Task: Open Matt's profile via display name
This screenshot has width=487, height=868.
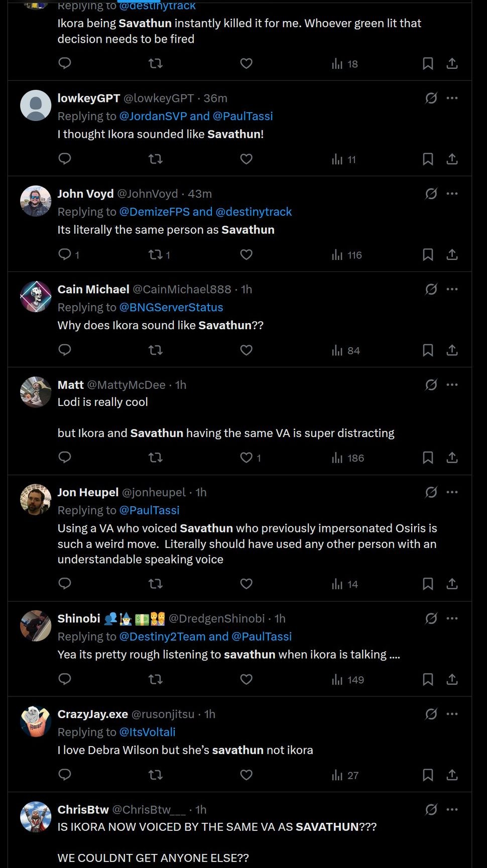Action: pos(71,385)
